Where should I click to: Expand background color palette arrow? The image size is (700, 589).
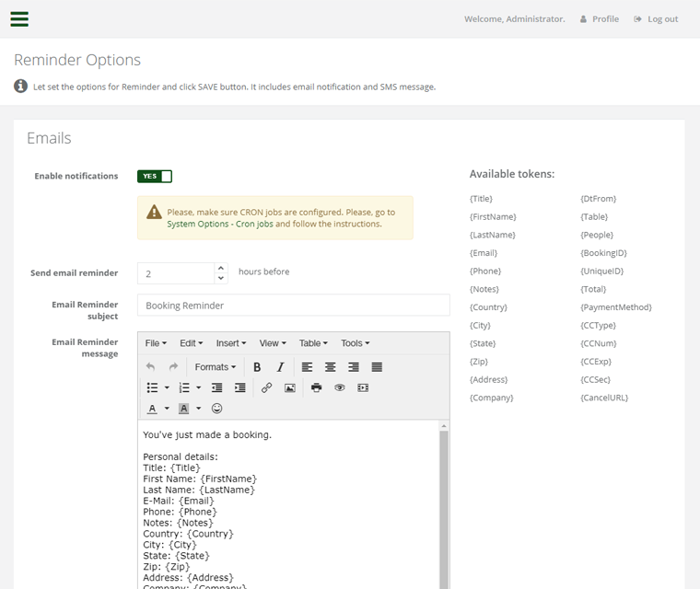[199, 409]
